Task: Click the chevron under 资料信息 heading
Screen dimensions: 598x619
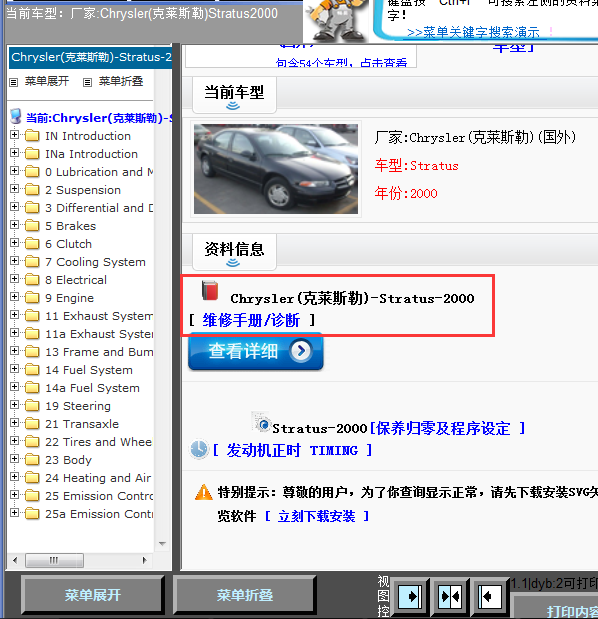Action: (x=233, y=263)
